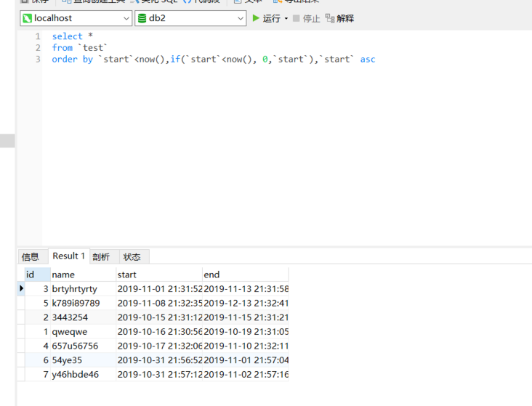Viewport: 532px width, 406px height.
Task: Select the cell named y46hbde46
Action: pyautogui.click(x=83, y=375)
